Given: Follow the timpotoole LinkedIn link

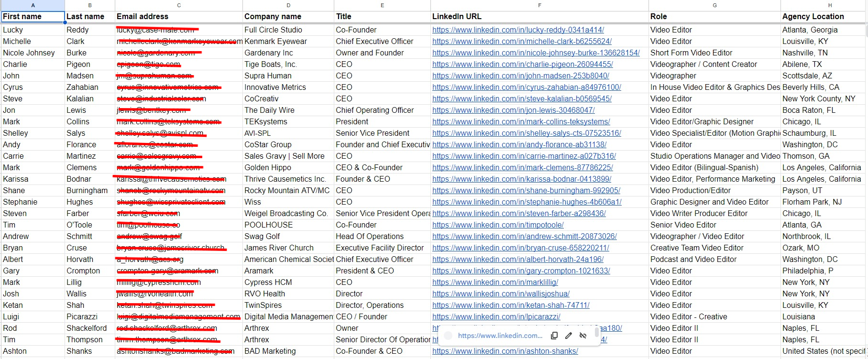Looking at the screenshot, I should (x=498, y=225).
